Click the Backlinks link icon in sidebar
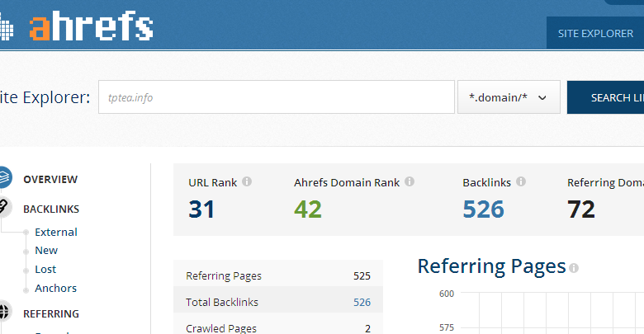This screenshot has height=334, width=644. (x=4, y=207)
